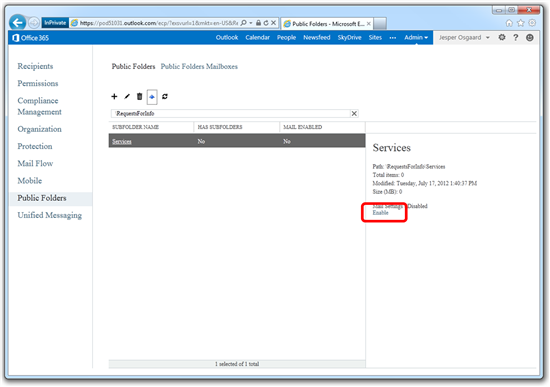Click the Office 365 logo
The width and height of the screenshot is (550, 387).
tap(30, 38)
